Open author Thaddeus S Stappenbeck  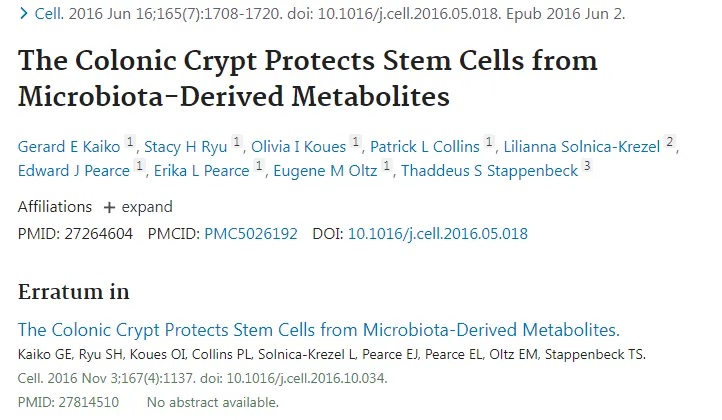pos(489,171)
